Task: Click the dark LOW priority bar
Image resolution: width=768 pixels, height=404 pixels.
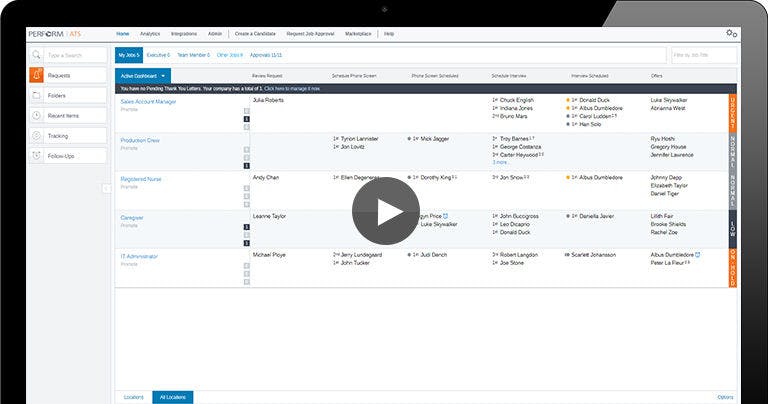Action: point(733,229)
